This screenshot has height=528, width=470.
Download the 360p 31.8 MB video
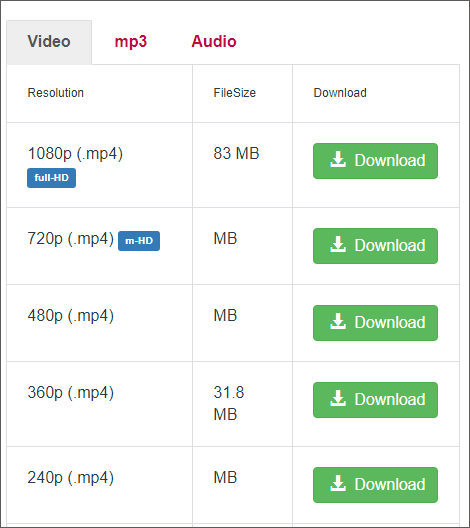click(x=375, y=400)
